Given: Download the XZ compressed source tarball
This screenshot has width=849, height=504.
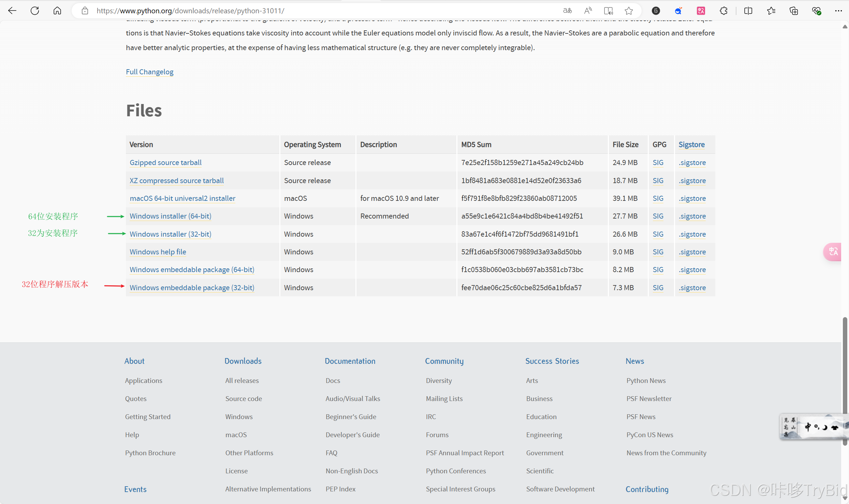Looking at the screenshot, I should [x=177, y=180].
